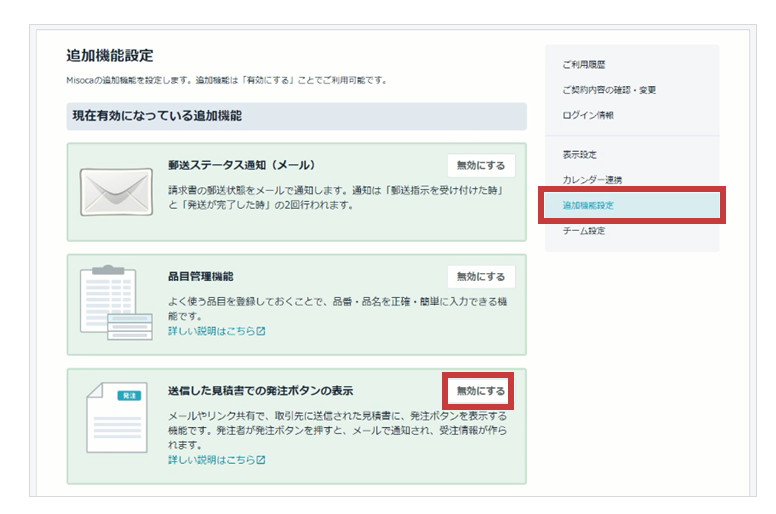Click the 発注 document icon
Viewport: 776px width, 514px height.
(x=117, y=417)
